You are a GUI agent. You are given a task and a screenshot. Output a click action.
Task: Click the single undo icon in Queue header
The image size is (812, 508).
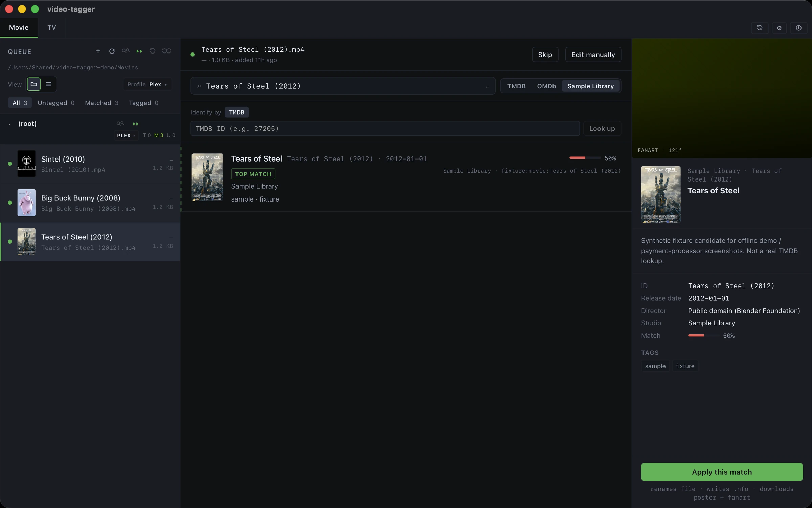point(153,51)
